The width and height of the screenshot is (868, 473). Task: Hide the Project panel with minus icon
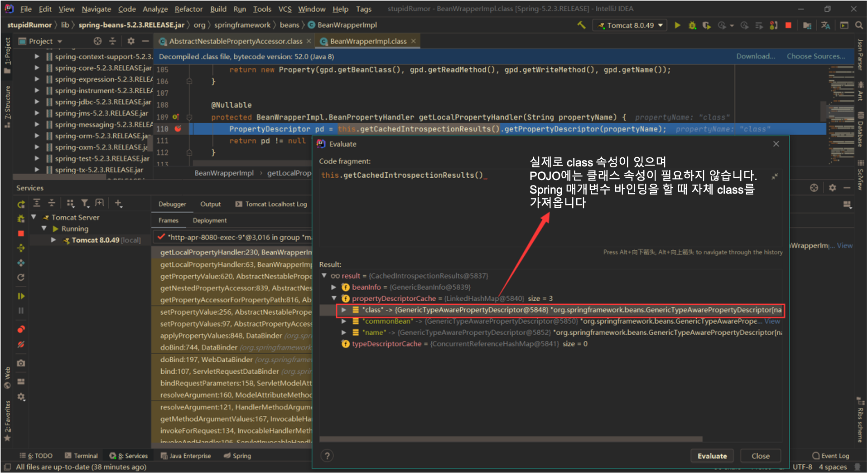pyautogui.click(x=145, y=41)
